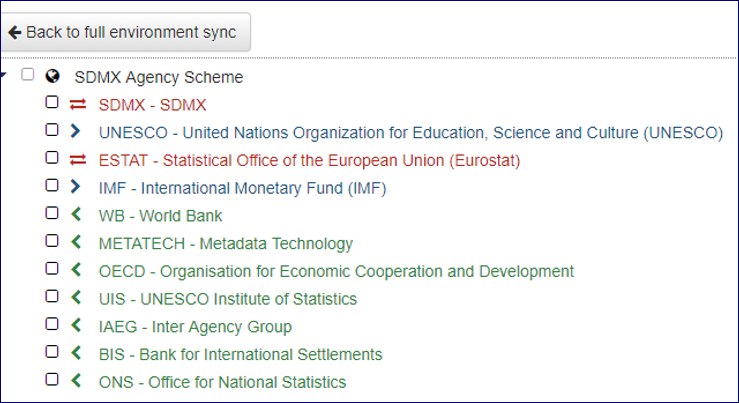739x403 pixels.
Task: Tick the SDMX Agency Scheme checkbox
Action: point(27,75)
